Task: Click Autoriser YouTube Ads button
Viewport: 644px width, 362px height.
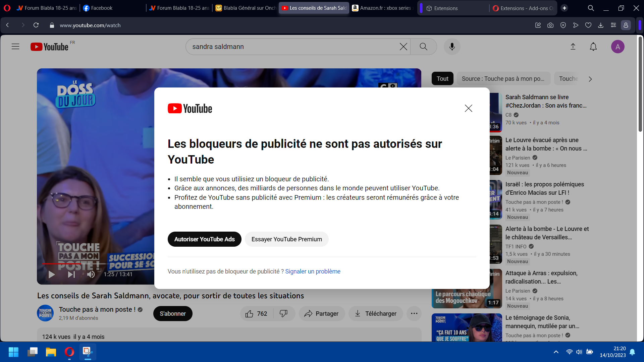Action: coord(204,239)
